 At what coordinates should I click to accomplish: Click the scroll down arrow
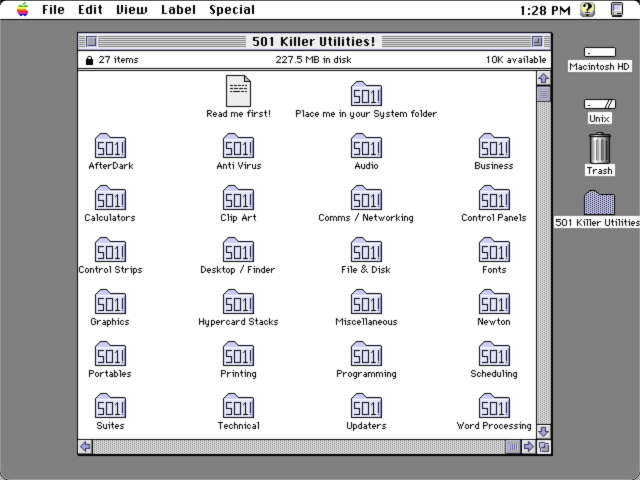click(543, 431)
